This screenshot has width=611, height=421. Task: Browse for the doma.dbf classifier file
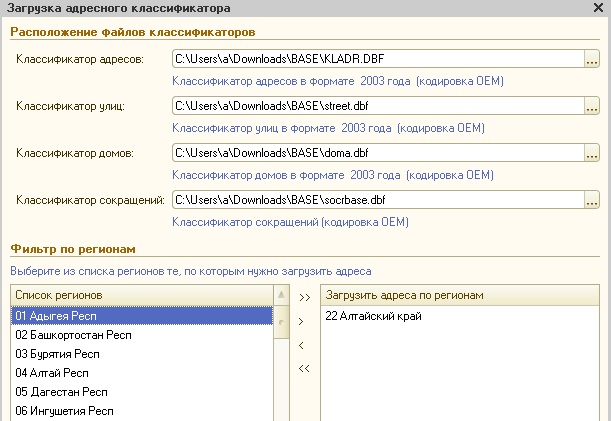pos(592,153)
